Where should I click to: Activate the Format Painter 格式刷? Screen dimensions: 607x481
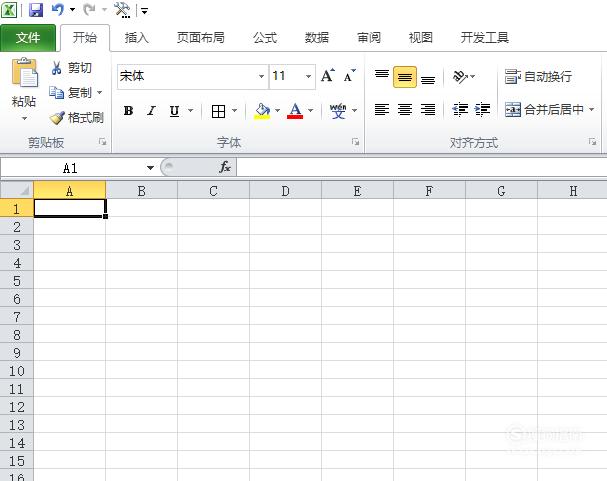[76, 117]
